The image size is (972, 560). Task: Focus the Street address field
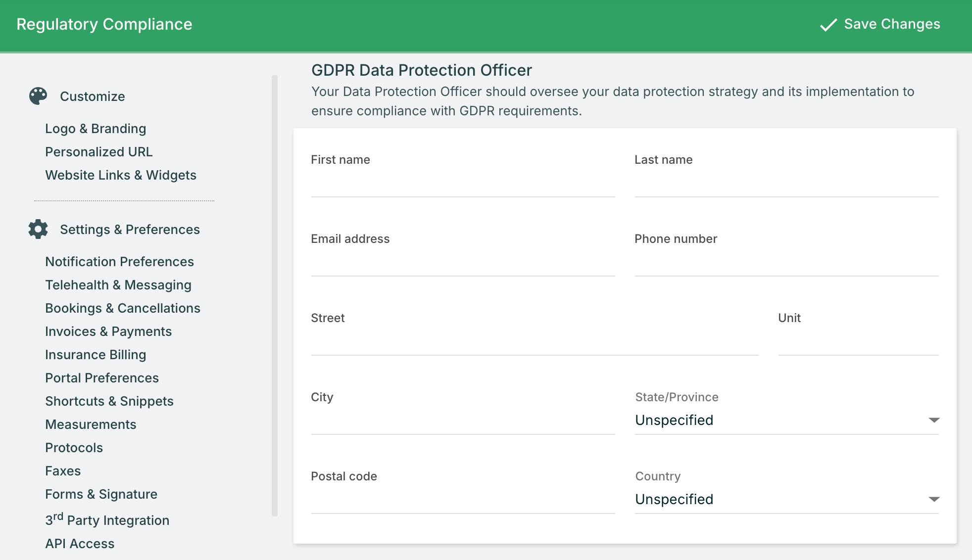(535, 342)
